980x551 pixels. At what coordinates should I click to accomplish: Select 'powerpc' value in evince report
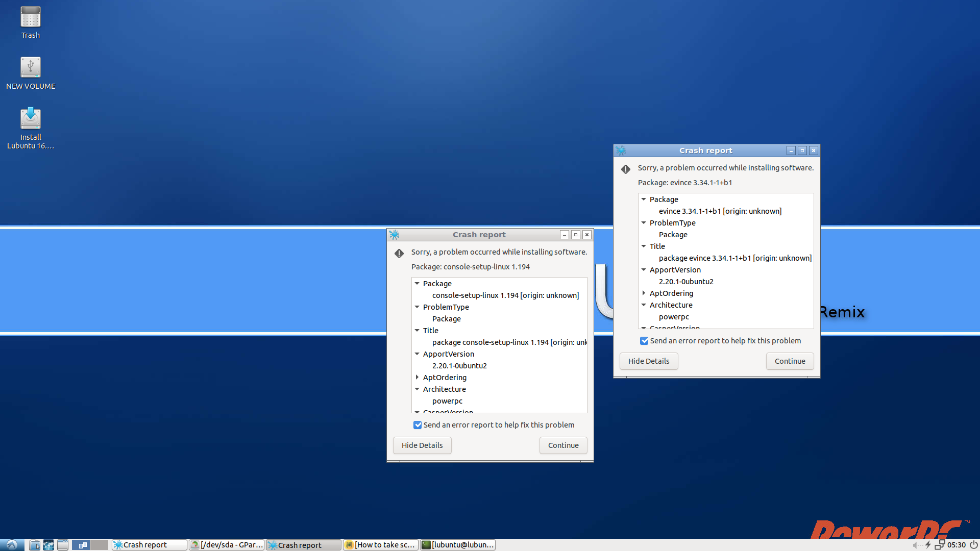674,317
